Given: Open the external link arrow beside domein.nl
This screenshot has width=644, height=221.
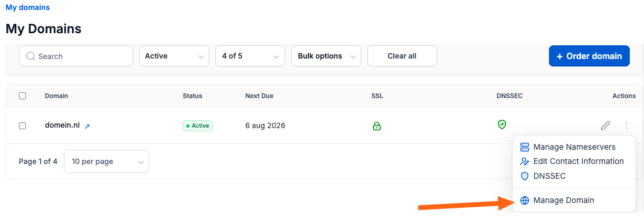Looking at the screenshot, I should coord(87,126).
